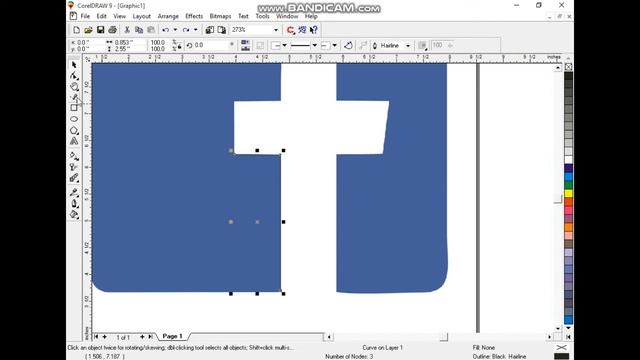Toggle the non-proportional scaling lock
The image size is (640, 360).
tap(179, 47)
